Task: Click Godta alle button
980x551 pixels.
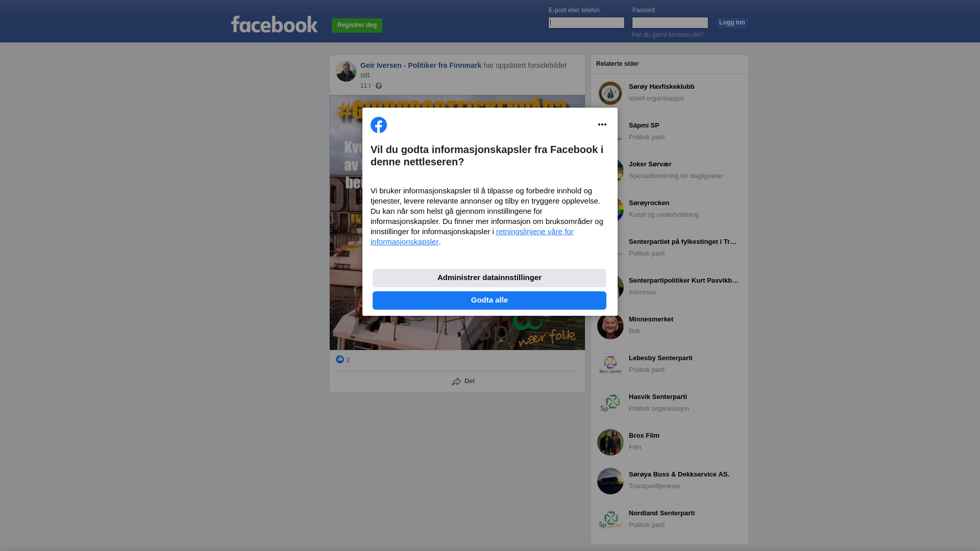Action: pos(489,300)
